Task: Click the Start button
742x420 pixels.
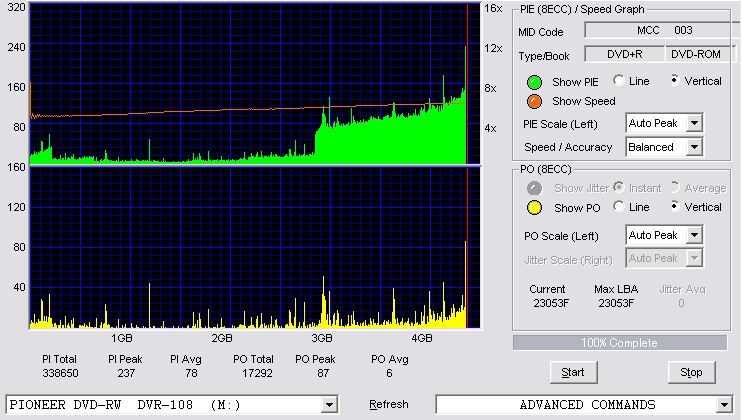Action: pyautogui.click(x=574, y=373)
